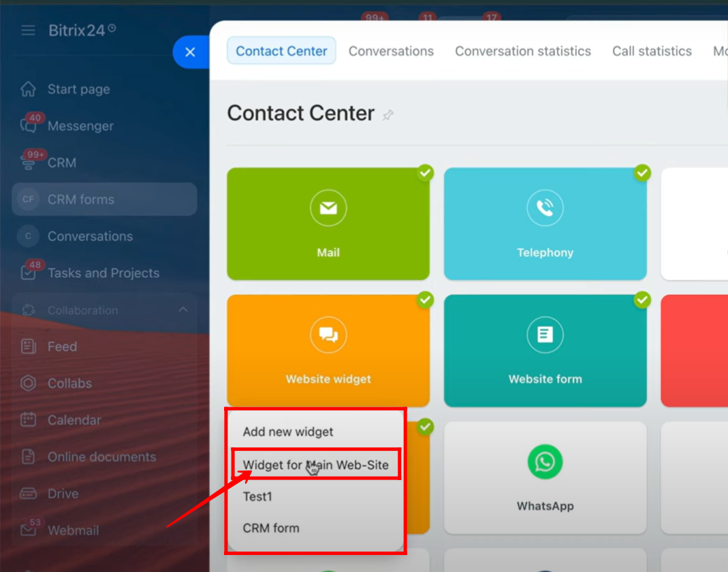Image resolution: width=728 pixels, height=572 pixels.
Task: Click the Tasks and Projects checkmark icon
Action: click(x=28, y=272)
